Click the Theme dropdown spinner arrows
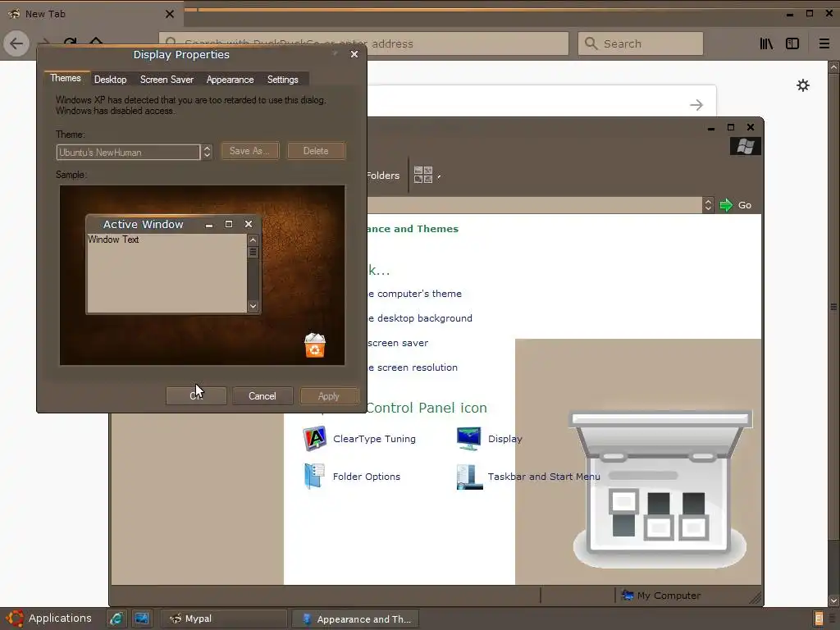Screen dimensions: 840x630 coord(207,152)
